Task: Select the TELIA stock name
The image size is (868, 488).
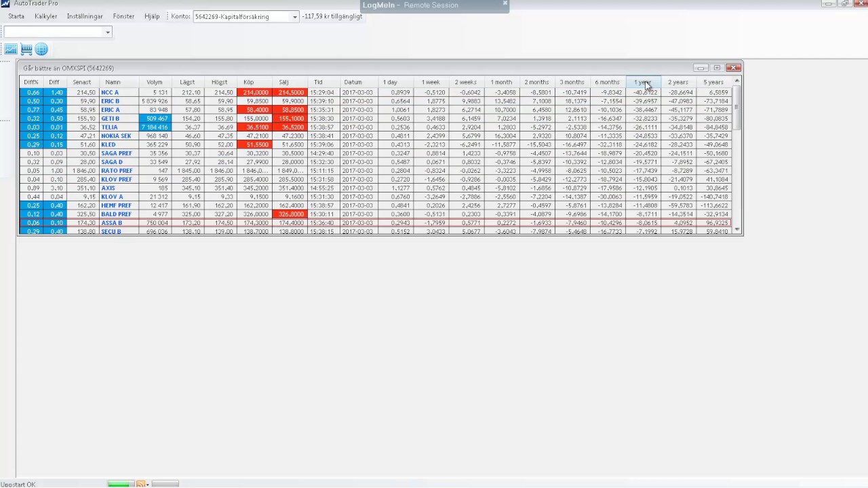Action: [109, 127]
